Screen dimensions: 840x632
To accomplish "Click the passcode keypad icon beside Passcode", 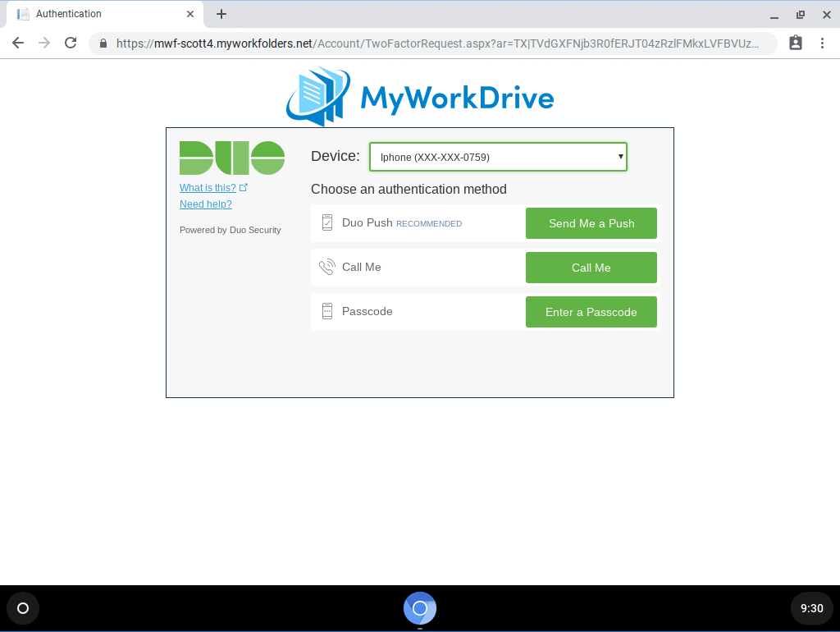I will click(x=328, y=311).
